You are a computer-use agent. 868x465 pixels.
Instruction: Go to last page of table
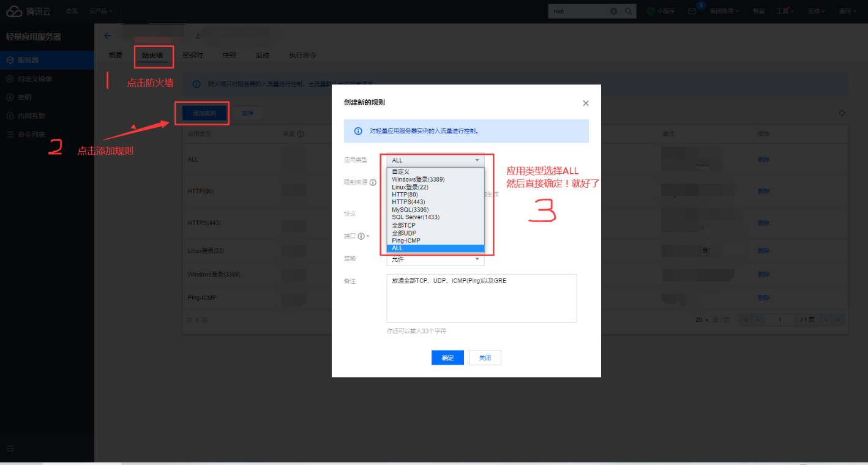(838, 320)
